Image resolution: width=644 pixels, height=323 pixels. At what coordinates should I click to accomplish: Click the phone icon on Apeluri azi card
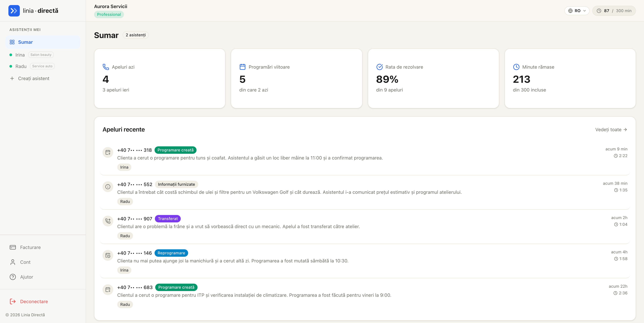[106, 67]
